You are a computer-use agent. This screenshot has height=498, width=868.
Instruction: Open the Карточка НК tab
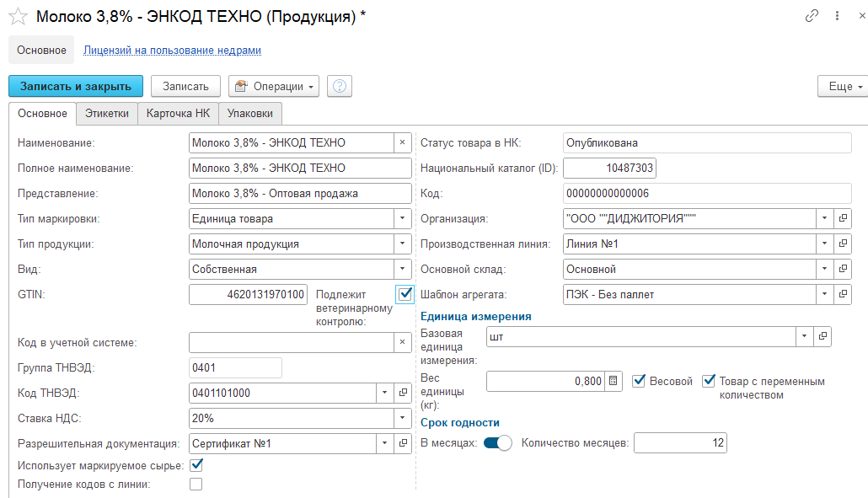pos(178,114)
